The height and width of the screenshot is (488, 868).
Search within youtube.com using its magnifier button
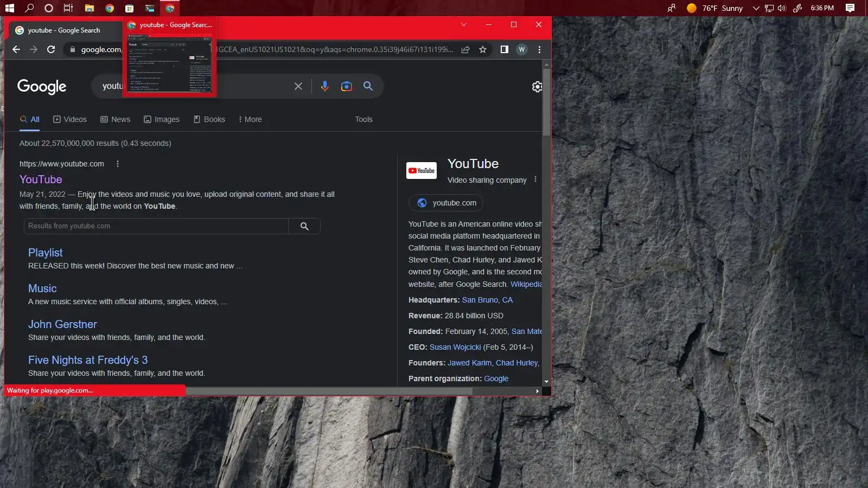(x=304, y=226)
